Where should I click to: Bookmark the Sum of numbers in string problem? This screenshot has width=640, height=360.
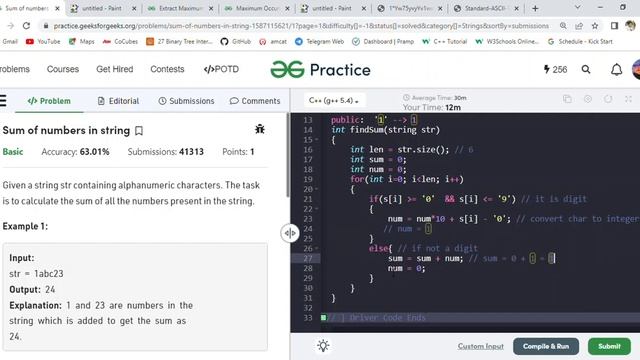[139, 131]
